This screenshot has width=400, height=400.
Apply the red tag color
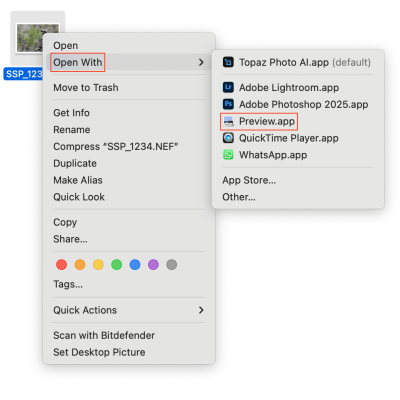coord(61,265)
